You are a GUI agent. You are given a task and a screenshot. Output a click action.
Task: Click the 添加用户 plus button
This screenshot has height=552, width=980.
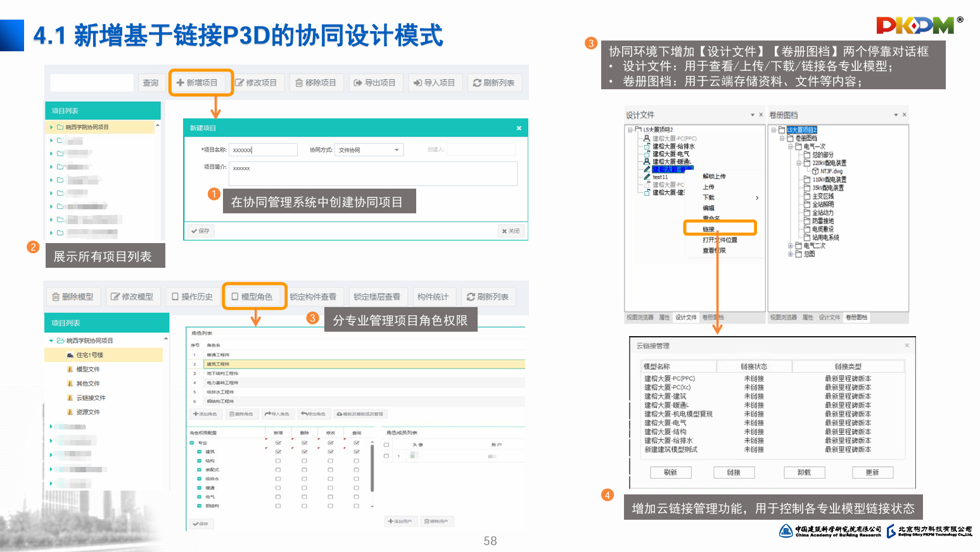(x=400, y=522)
